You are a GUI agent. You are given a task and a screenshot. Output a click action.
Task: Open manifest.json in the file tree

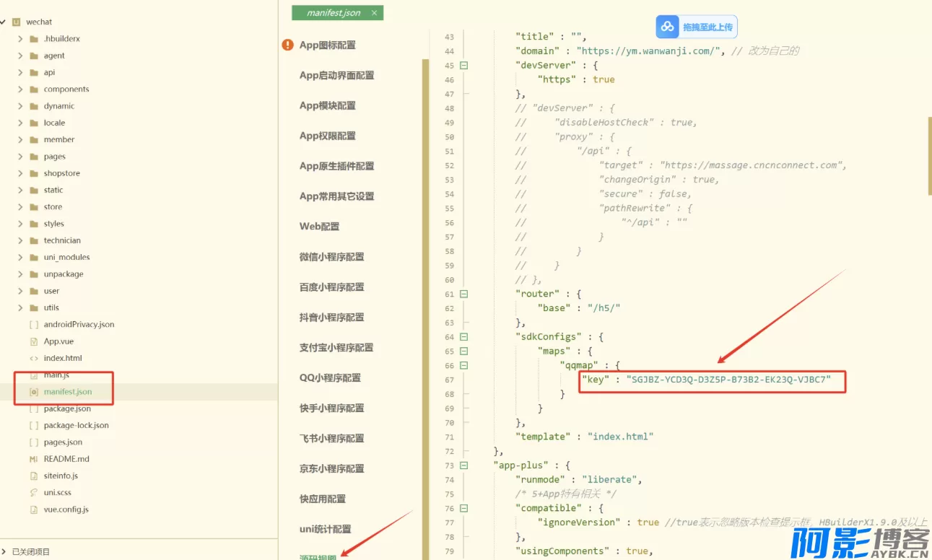point(67,392)
